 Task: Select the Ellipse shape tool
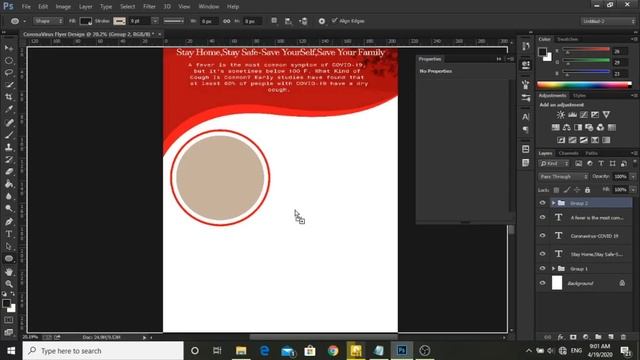9,259
